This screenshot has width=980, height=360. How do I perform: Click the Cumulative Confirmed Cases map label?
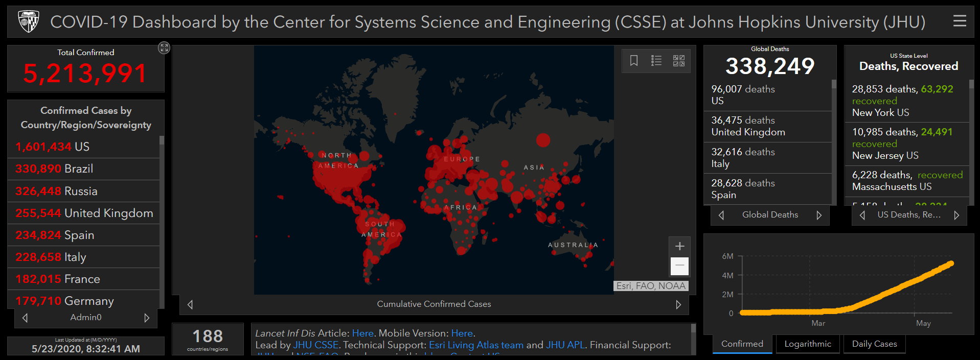pos(434,304)
